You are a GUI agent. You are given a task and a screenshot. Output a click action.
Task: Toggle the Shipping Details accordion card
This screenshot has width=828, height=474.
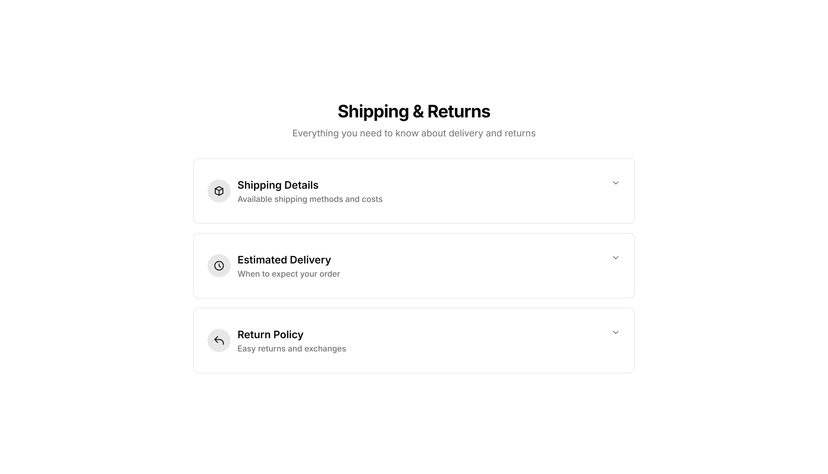414,191
